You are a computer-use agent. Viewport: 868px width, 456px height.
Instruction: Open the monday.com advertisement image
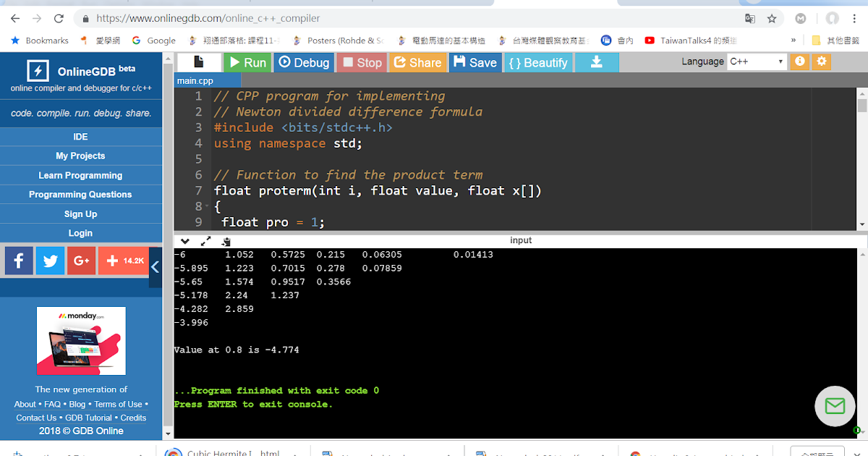81,340
